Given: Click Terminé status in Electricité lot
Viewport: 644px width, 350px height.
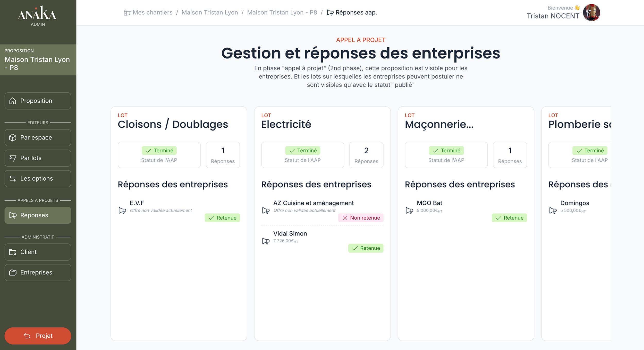Looking at the screenshot, I should click(303, 151).
